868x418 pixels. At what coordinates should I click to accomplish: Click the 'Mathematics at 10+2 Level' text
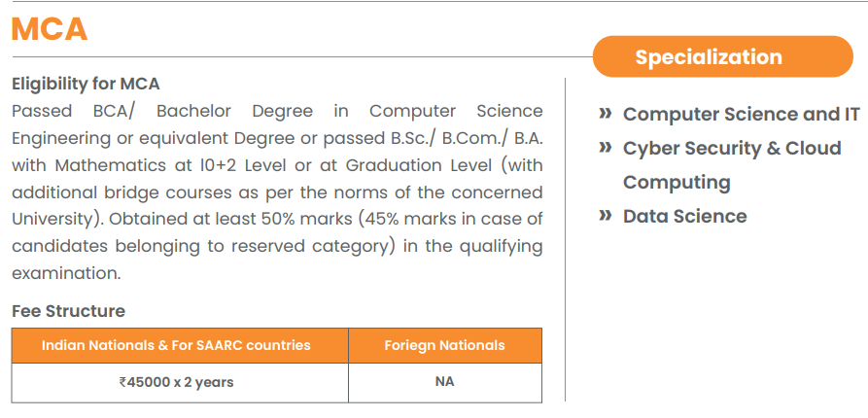(x=161, y=165)
